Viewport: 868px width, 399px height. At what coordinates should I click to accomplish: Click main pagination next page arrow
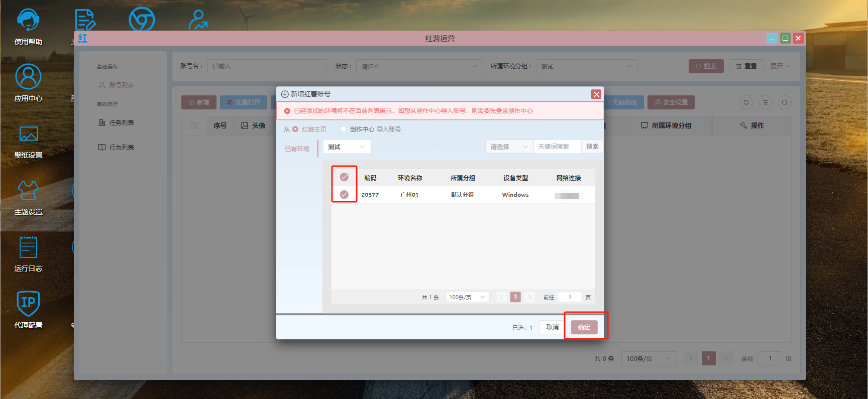tap(726, 358)
